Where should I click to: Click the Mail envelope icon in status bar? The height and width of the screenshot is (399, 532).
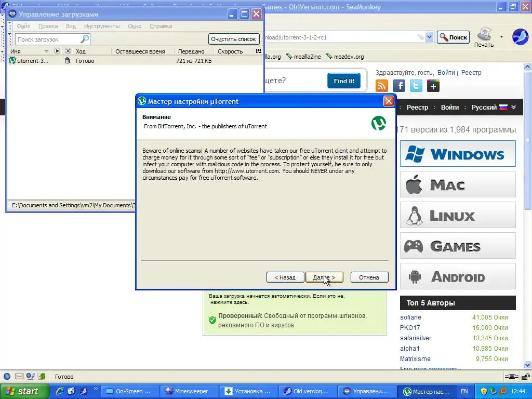coord(19,376)
